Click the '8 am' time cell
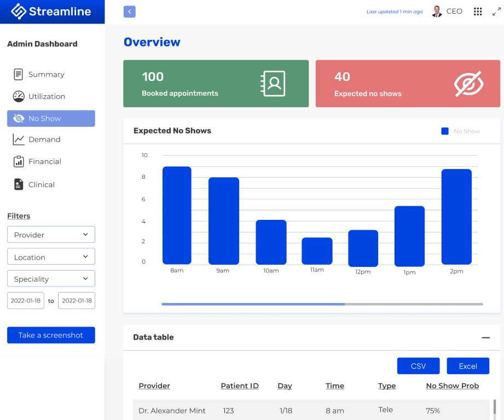The width and height of the screenshot is (504, 420). click(335, 411)
